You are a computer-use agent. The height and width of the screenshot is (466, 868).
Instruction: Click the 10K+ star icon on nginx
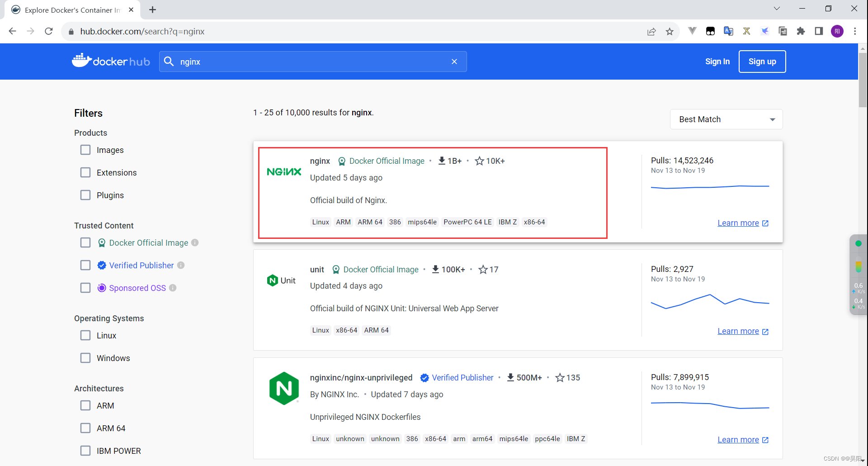(x=480, y=161)
